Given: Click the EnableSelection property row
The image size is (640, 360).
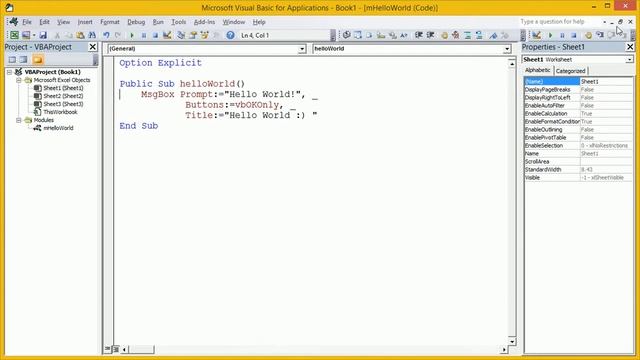Looking at the screenshot, I should (578, 145).
